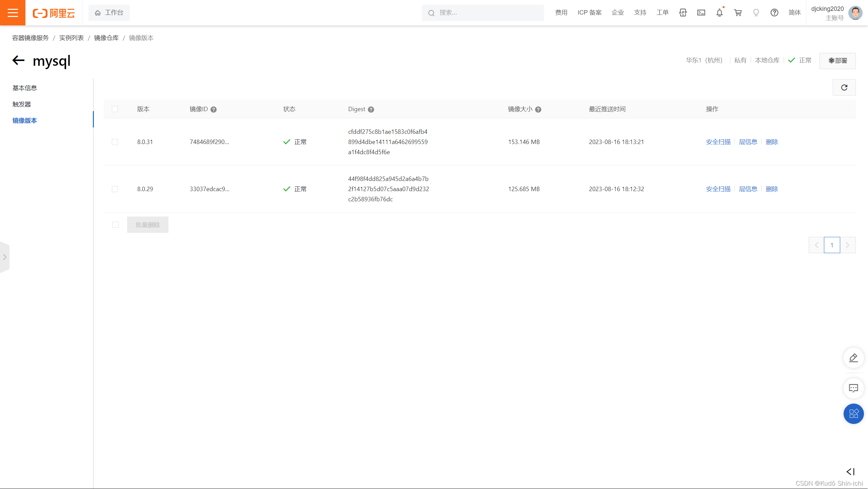Open the 简体 language dropdown
Viewport: 868px width, 489px height.
[794, 13]
